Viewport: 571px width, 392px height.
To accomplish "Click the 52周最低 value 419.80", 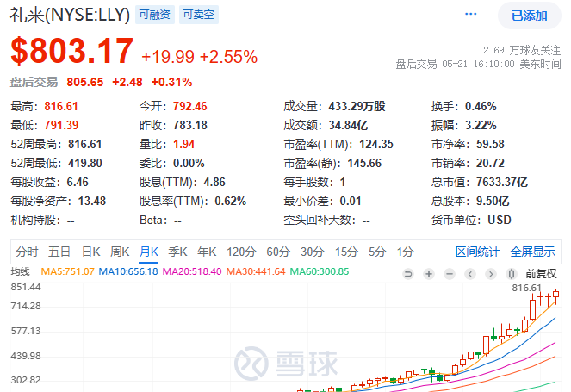I will [x=85, y=163].
